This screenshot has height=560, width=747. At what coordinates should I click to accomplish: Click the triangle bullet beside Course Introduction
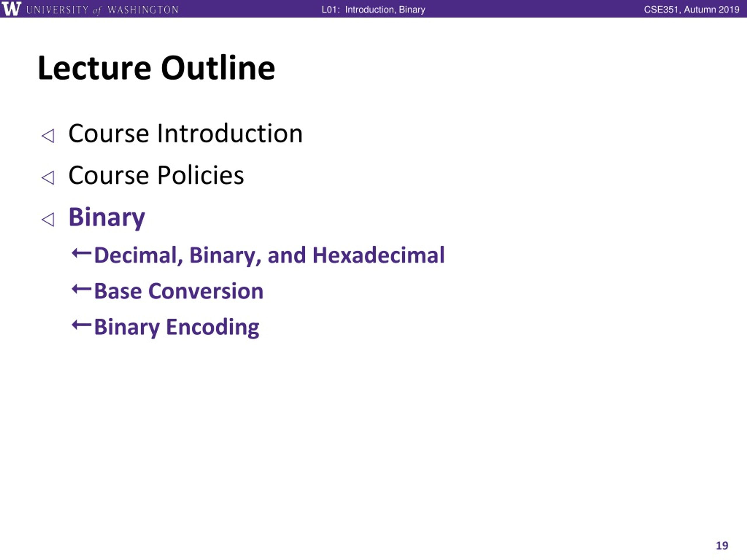(x=48, y=136)
